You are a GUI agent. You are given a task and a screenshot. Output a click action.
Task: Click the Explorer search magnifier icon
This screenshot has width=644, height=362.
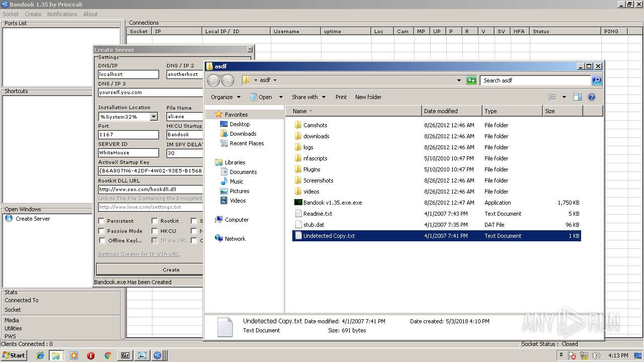coord(596,80)
